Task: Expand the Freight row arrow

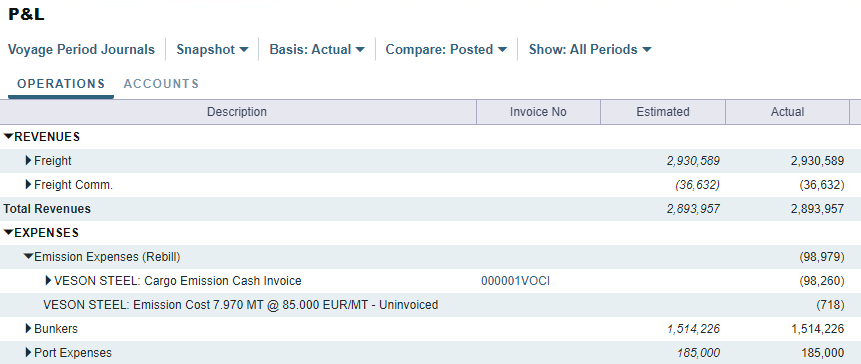Action: click(x=29, y=161)
